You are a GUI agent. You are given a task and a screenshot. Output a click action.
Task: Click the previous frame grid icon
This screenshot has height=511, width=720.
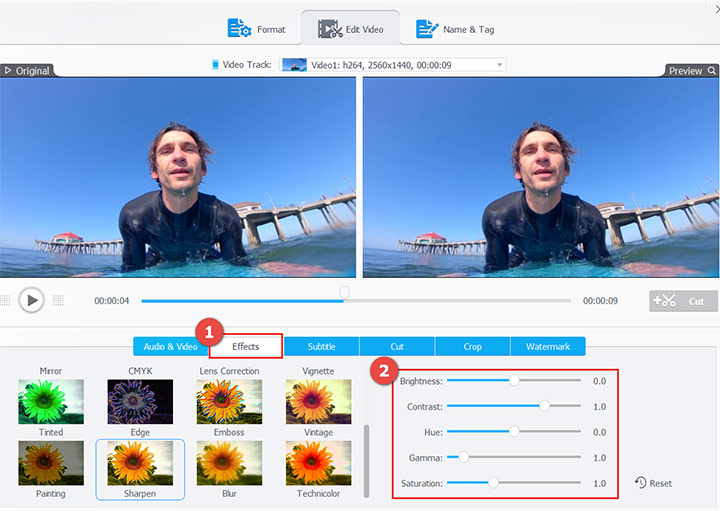(5, 301)
